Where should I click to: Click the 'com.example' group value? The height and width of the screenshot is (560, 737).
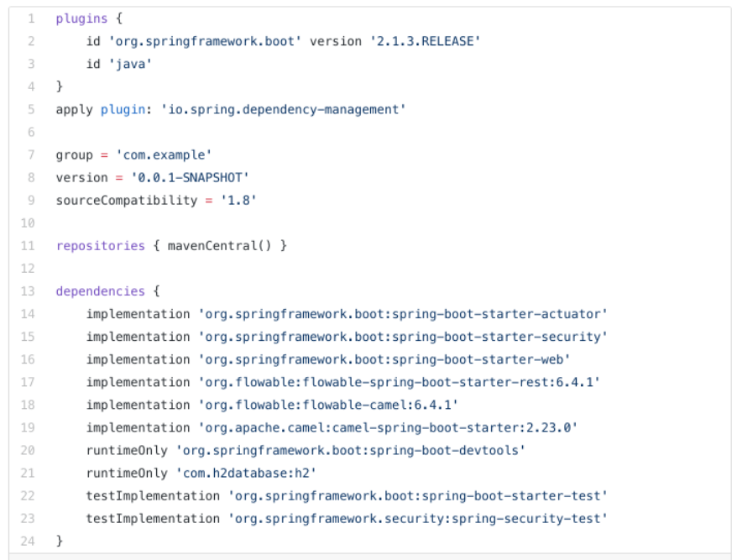(x=164, y=155)
